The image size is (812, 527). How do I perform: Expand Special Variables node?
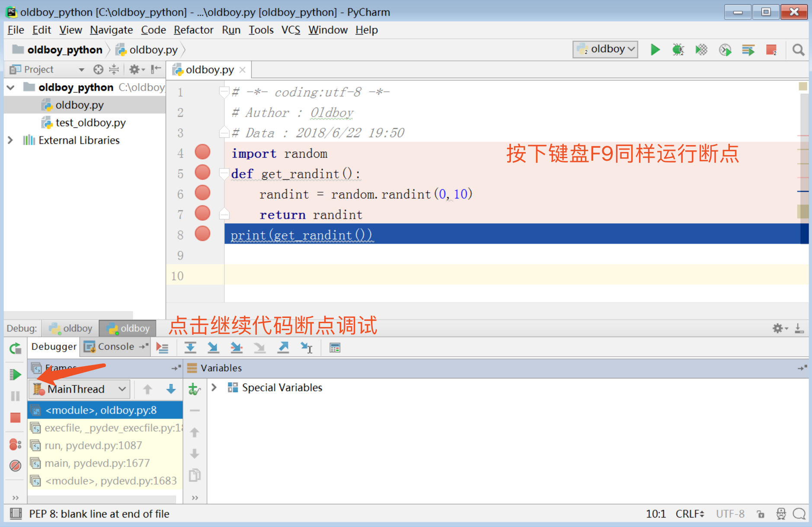pyautogui.click(x=214, y=387)
